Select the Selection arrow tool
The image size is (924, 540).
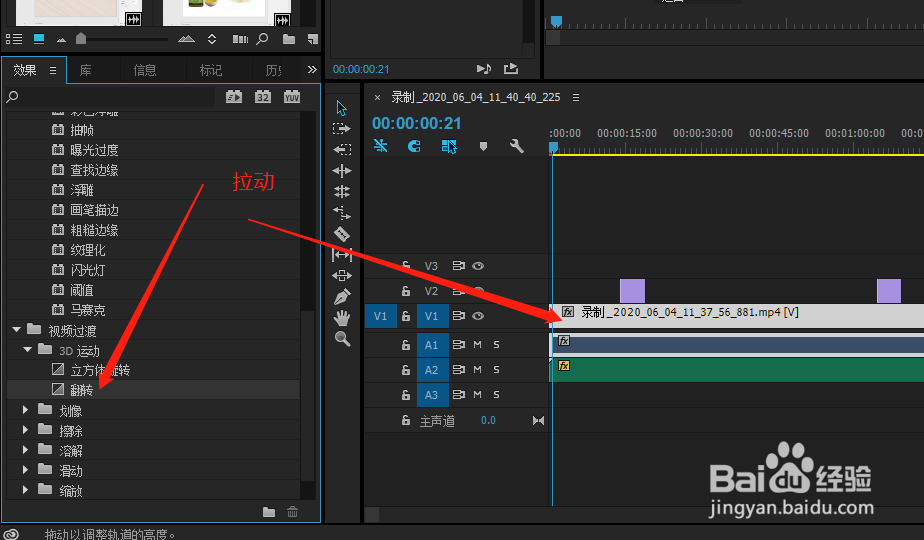click(x=342, y=108)
